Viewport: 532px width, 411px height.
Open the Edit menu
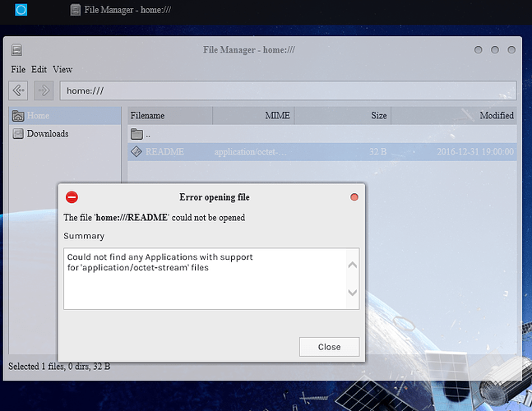39,69
